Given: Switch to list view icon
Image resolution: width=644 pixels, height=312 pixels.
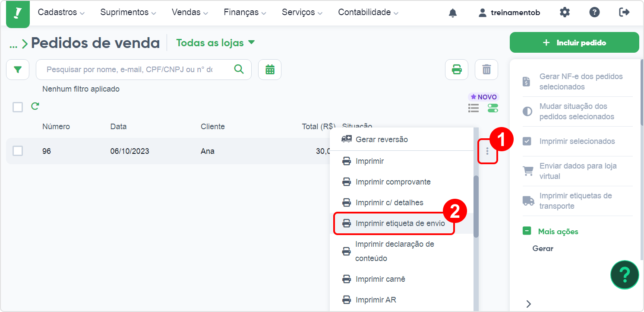Looking at the screenshot, I should [x=474, y=108].
